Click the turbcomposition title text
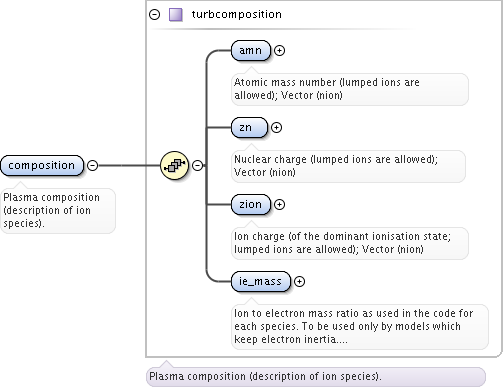The image size is (504, 390). pyautogui.click(x=237, y=14)
